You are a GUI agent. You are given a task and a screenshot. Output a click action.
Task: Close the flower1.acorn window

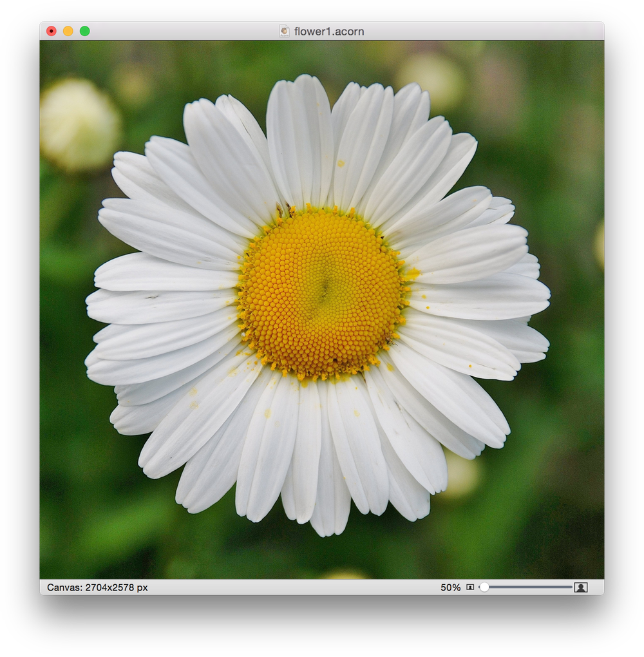(52, 31)
